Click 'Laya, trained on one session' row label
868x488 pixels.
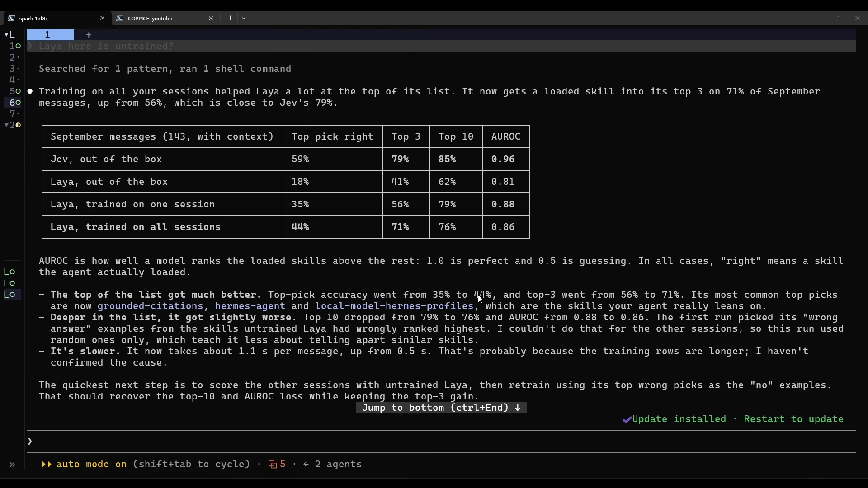pyautogui.click(x=132, y=204)
